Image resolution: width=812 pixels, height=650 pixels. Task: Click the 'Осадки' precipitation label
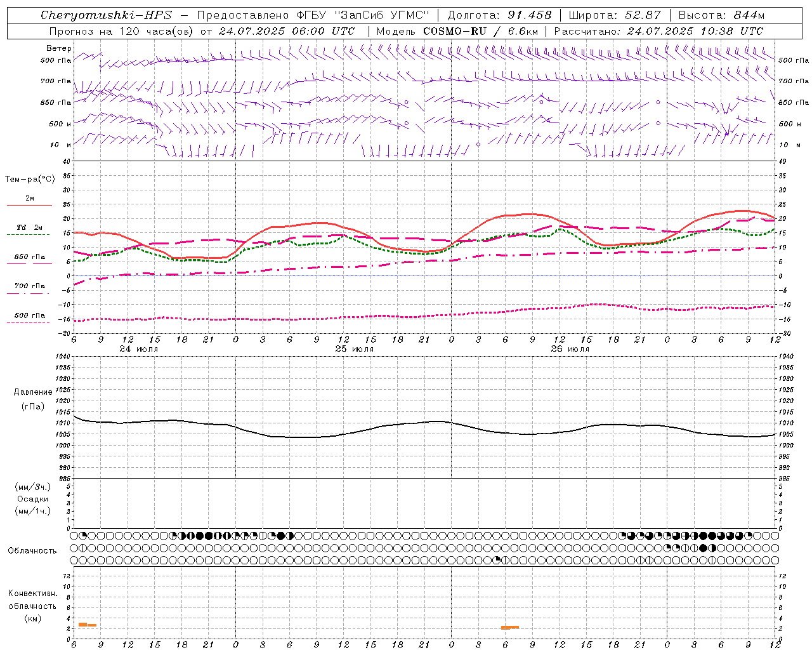coord(33,499)
